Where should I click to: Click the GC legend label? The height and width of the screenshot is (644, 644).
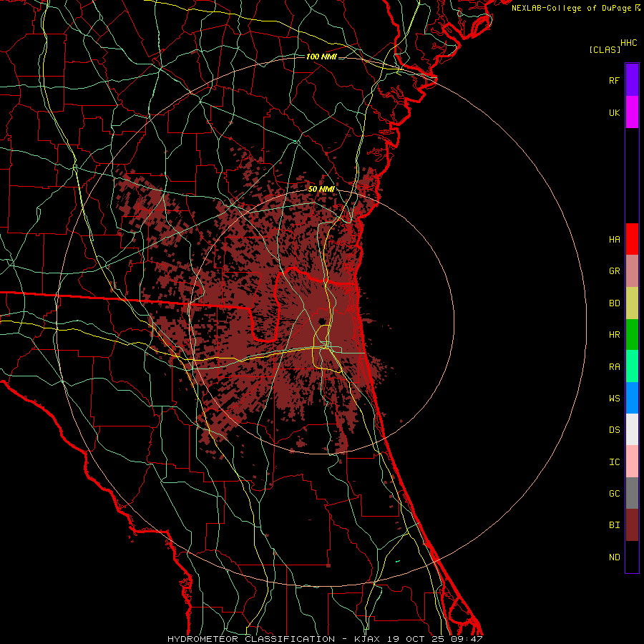click(614, 494)
